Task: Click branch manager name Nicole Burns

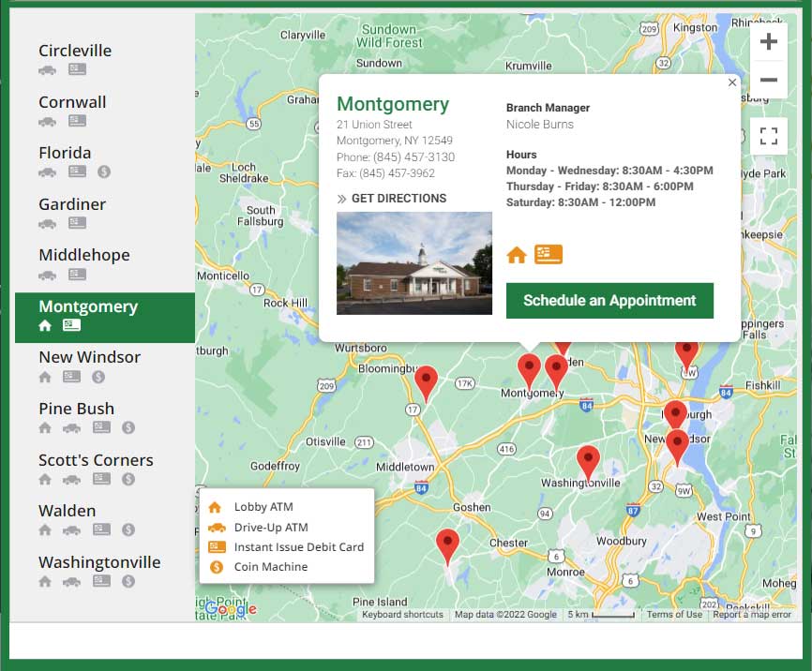Action: [539, 125]
